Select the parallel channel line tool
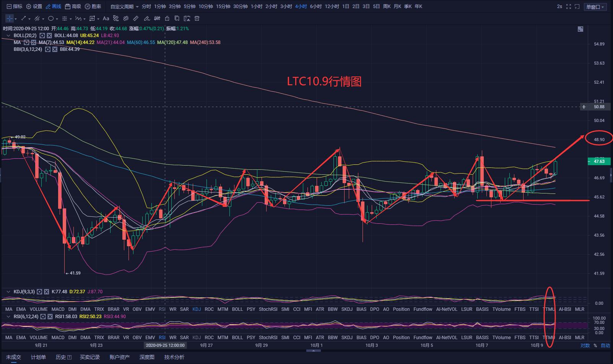 (x=37, y=18)
